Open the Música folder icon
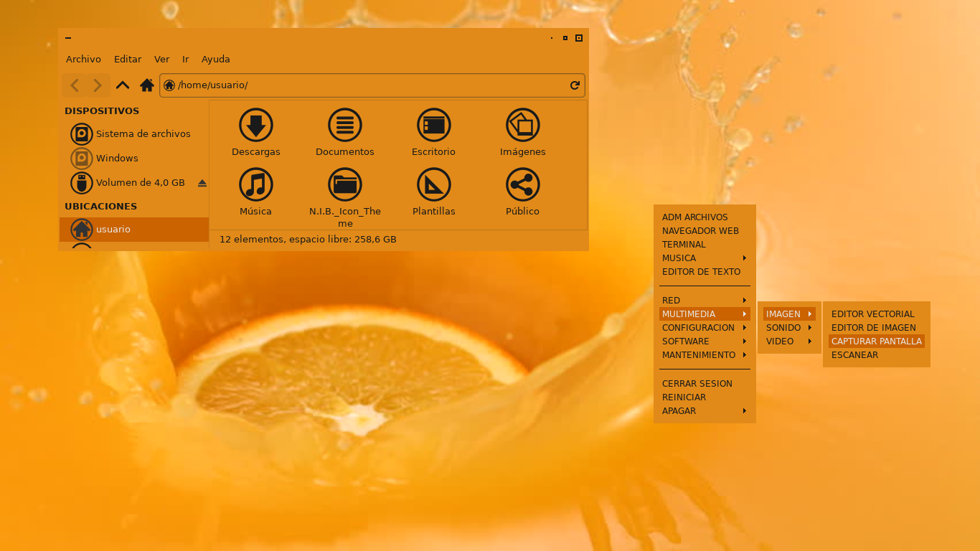This screenshot has width=980, height=551. tap(256, 184)
